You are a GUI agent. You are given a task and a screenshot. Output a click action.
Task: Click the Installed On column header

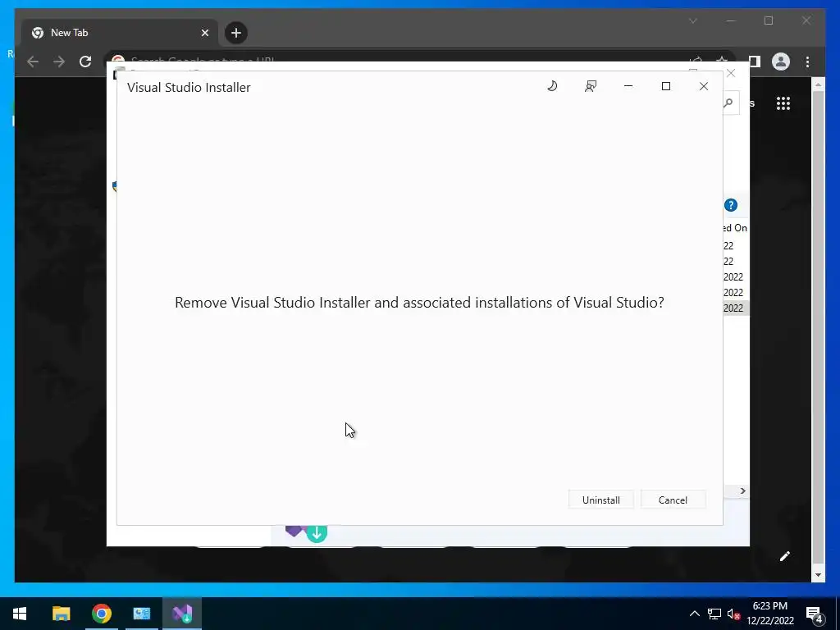[735, 228]
